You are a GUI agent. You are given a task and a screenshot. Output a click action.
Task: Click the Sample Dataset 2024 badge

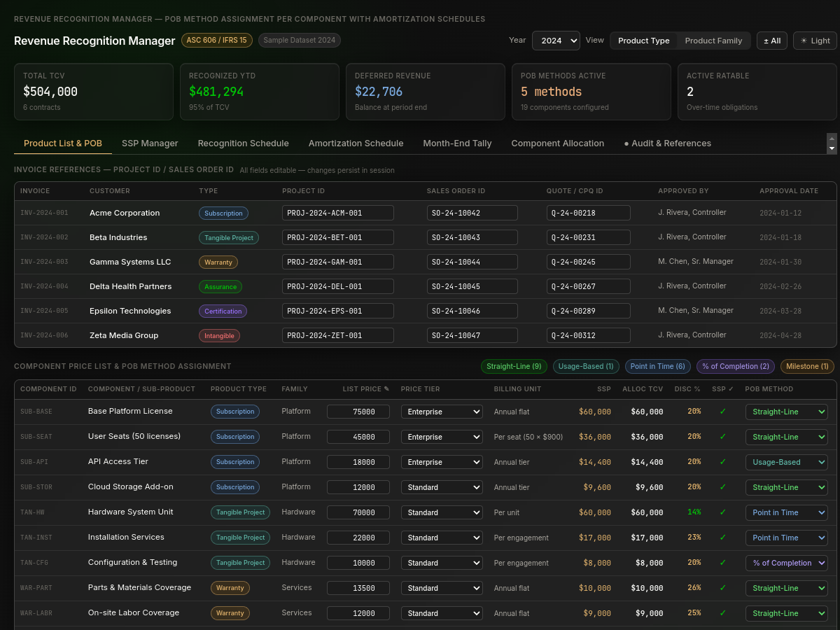tap(299, 40)
